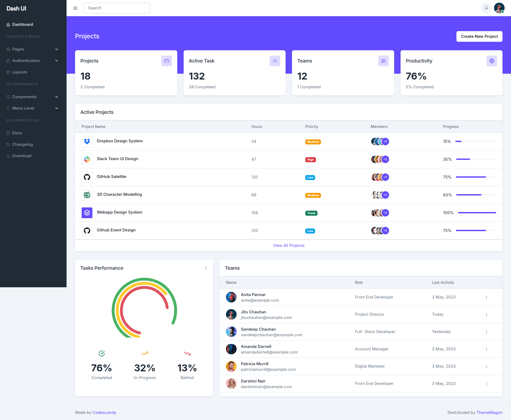Viewport: 511px width, 420px height.
Task: Click the Dropbox logo icon
Action: (87, 142)
